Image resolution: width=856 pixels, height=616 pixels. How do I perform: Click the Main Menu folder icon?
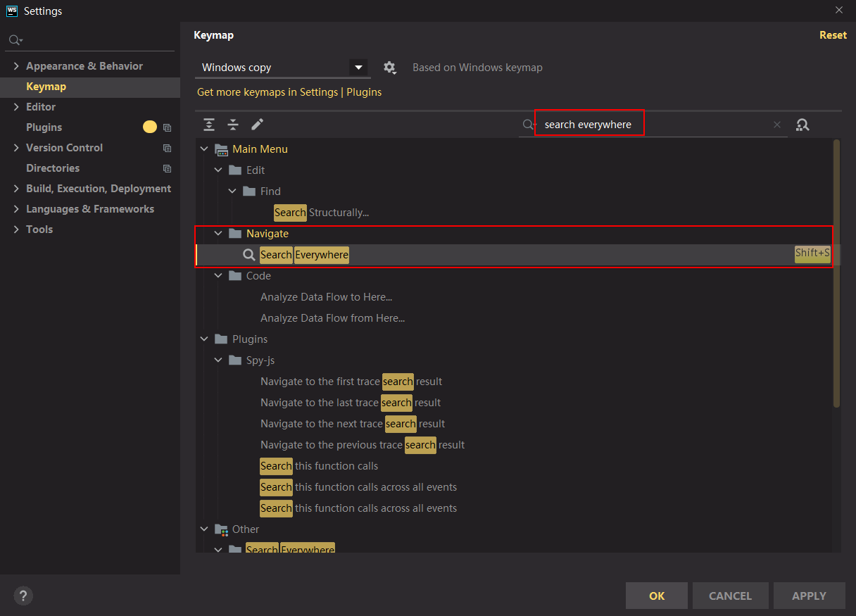(221, 149)
